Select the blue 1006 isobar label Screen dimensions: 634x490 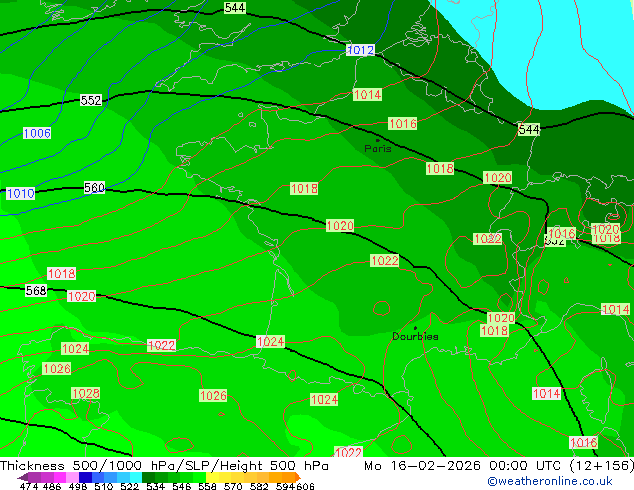tap(37, 133)
